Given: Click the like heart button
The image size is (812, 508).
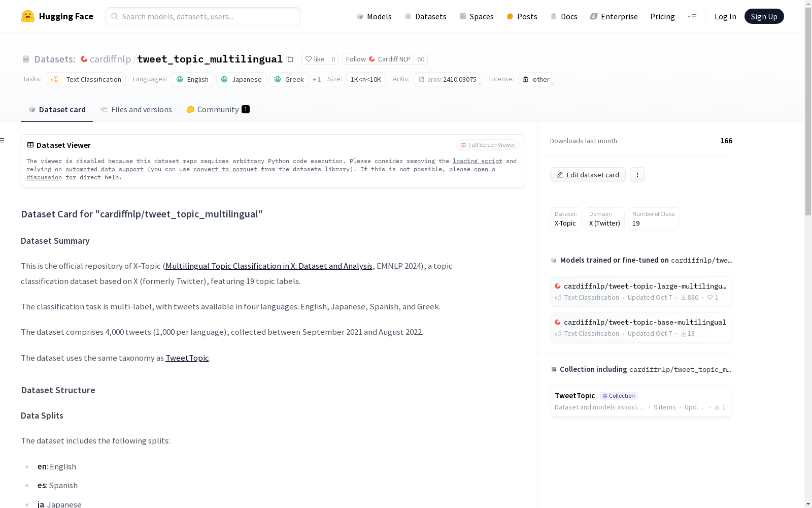Looking at the screenshot, I should (315, 59).
